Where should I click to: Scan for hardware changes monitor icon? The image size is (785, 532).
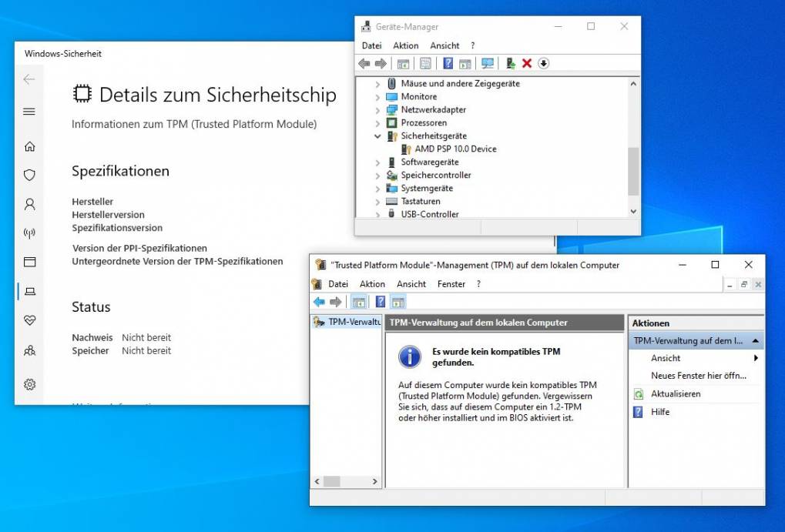pos(487,64)
